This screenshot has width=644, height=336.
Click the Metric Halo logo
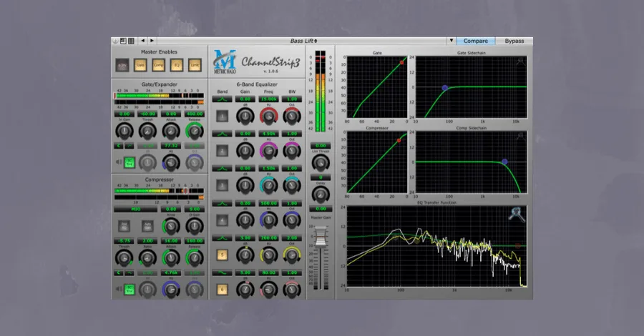tap(225, 61)
